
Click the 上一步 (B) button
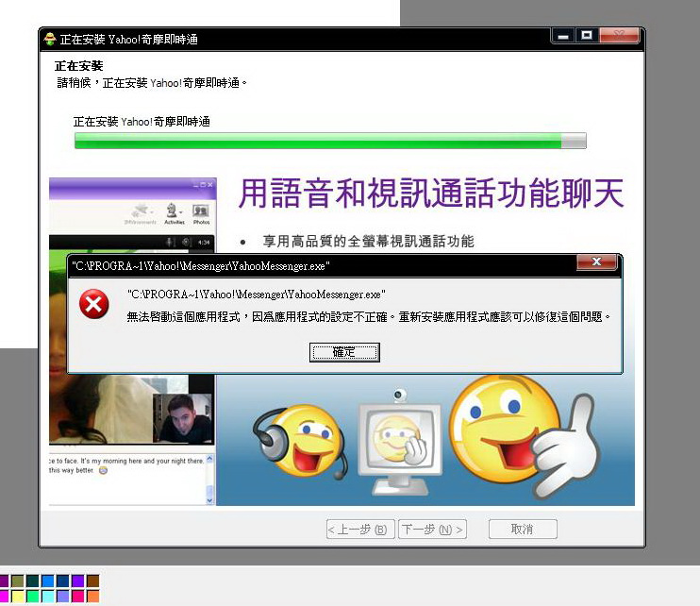pyautogui.click(x=360, y=530)
